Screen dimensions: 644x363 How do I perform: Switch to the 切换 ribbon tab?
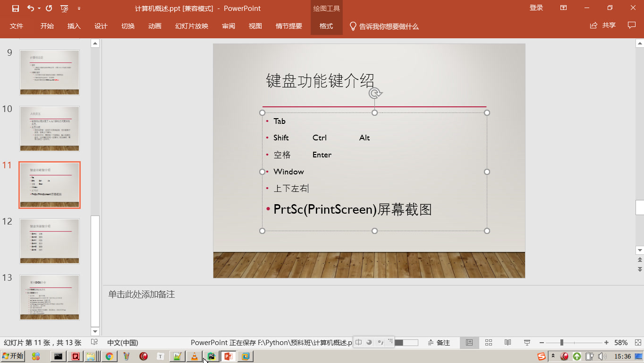coord(127,26)
